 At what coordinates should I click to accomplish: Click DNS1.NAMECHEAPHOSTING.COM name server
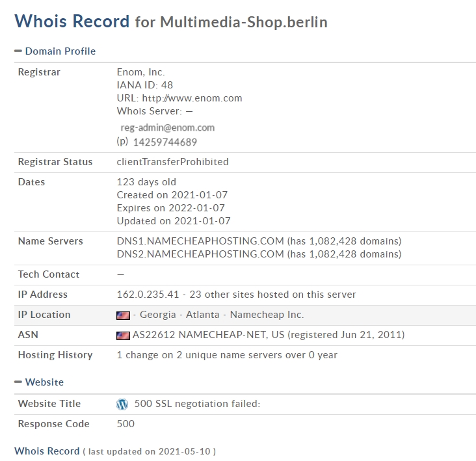200,241
